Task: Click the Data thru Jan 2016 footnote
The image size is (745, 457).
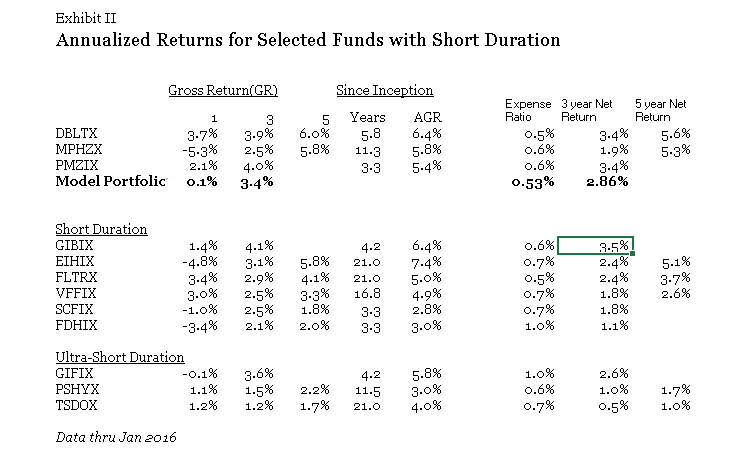Action: tap(110, 437)
